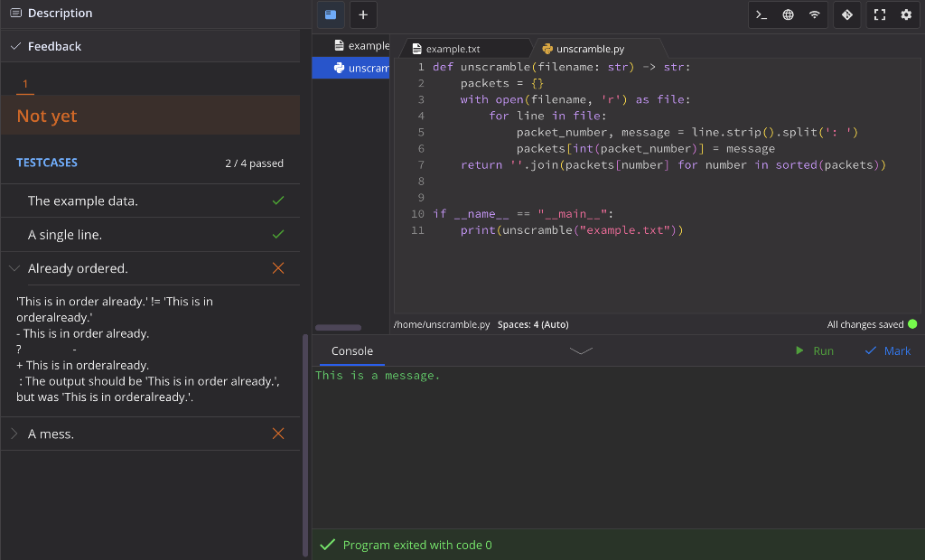Toggle the file explorer panel icon
The height and width of the screenshot is (560, 925).
[x=331, y=14]
